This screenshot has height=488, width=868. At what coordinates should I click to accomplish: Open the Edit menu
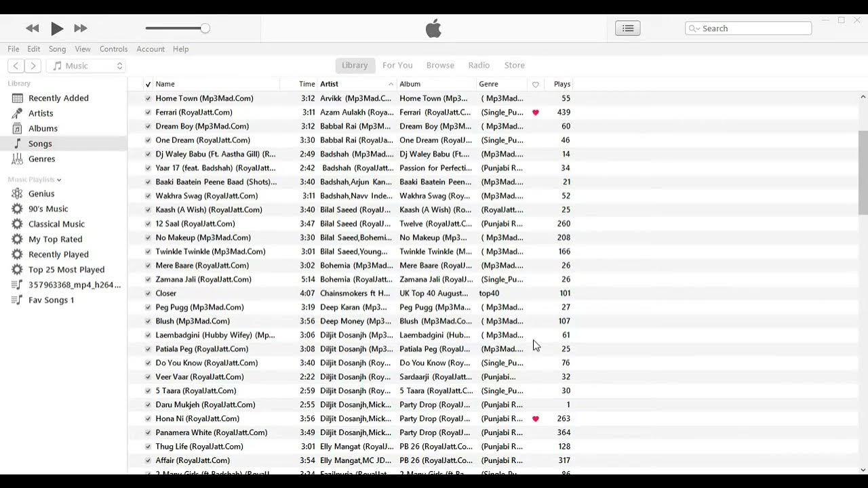click(34, 49)
